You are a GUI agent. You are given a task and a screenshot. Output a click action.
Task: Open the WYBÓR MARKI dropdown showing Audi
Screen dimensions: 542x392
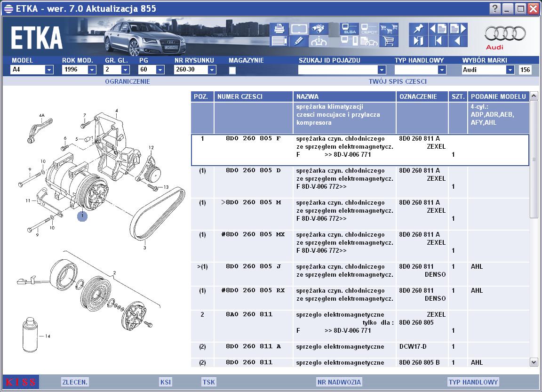coord(510,70)
